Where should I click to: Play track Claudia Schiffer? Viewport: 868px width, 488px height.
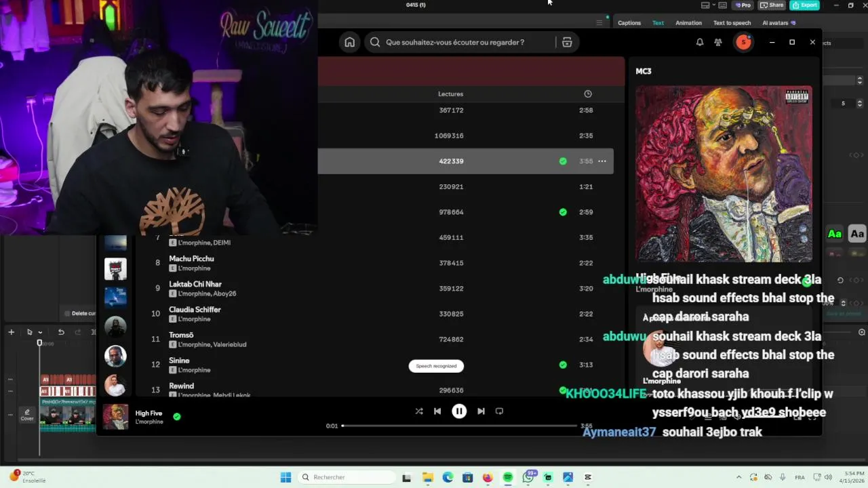[195, 310]
